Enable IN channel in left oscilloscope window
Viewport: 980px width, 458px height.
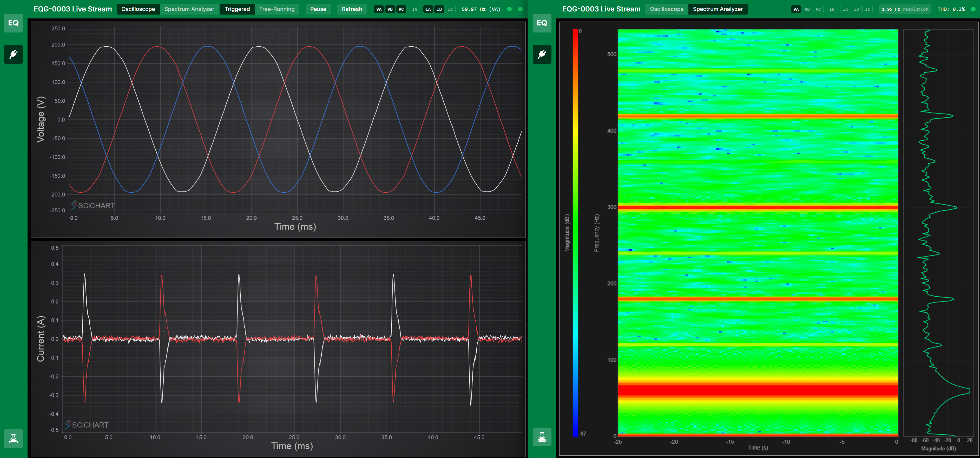pos(415,9)
